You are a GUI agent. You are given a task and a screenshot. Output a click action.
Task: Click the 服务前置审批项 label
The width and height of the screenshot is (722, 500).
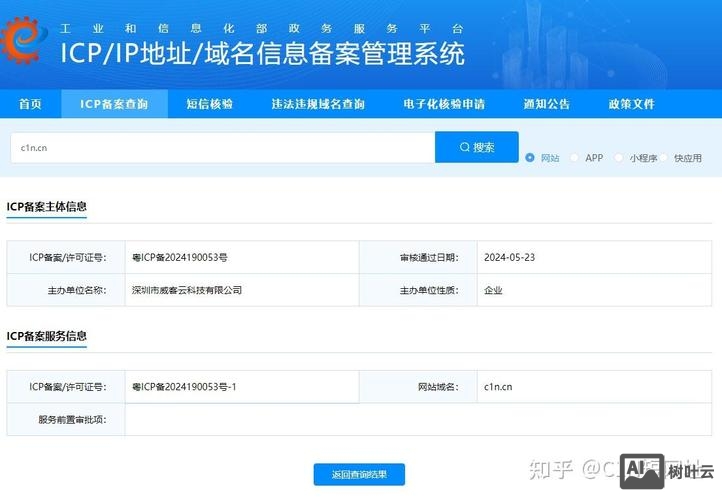(x=72, y=419)
